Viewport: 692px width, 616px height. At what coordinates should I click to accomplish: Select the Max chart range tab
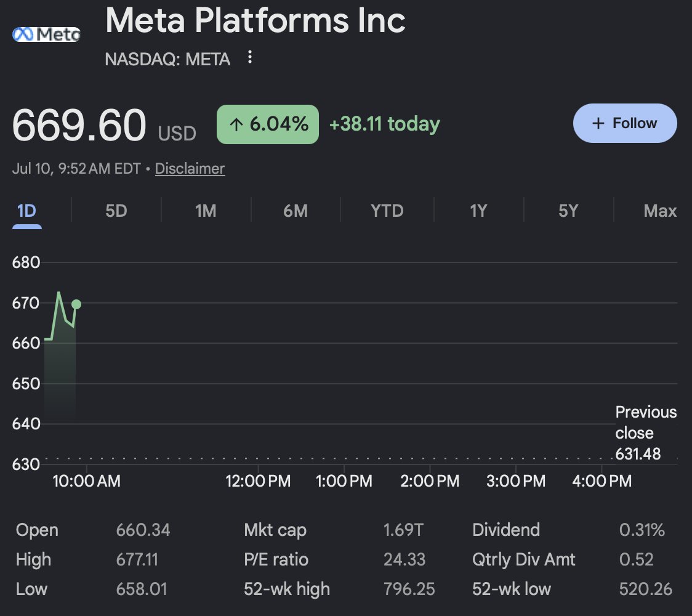pos(660,211)
